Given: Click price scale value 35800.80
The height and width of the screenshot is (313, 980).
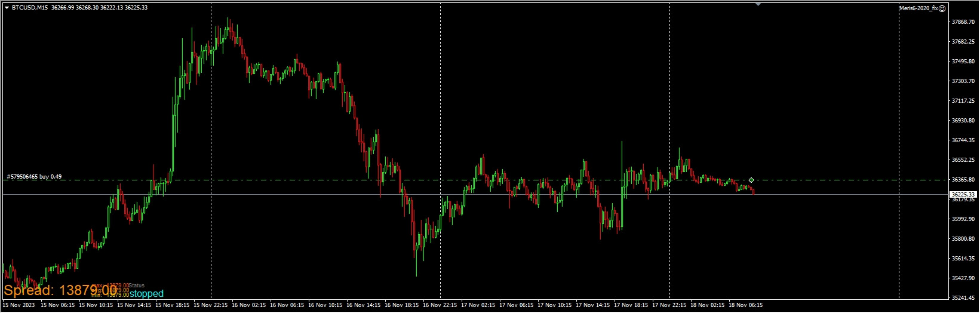Looking at the screenshot, I should coord(964,239).
